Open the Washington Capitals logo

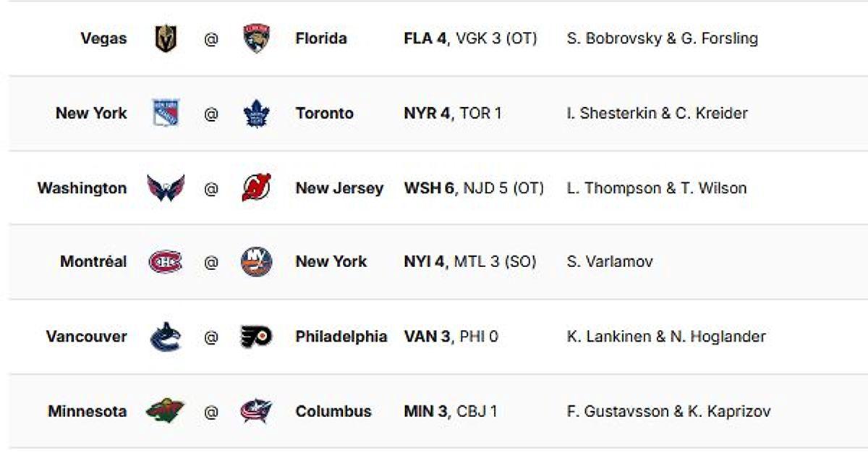pos(166,188)
